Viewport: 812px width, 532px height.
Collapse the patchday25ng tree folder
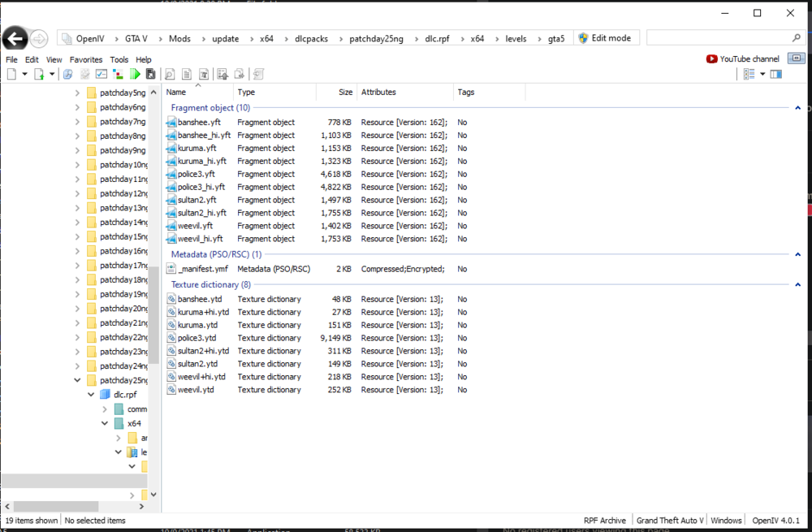(78, 380)
